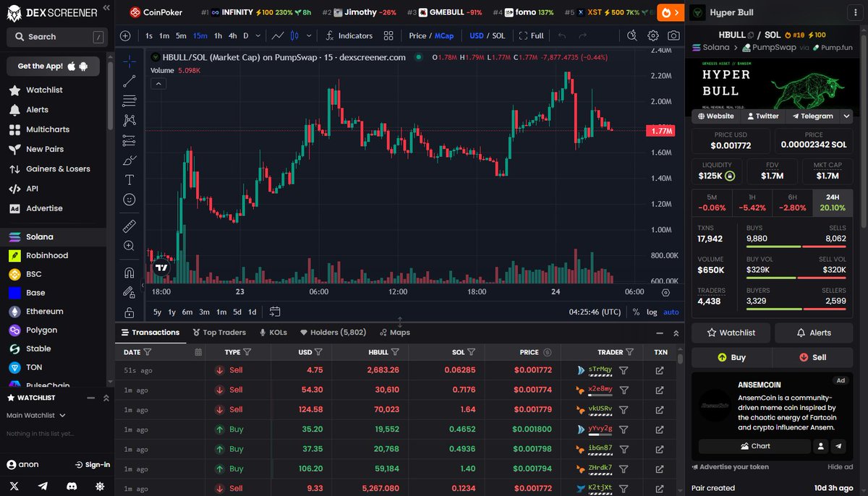
Task: Toggle log scale on chart
Action: [652, 312]
